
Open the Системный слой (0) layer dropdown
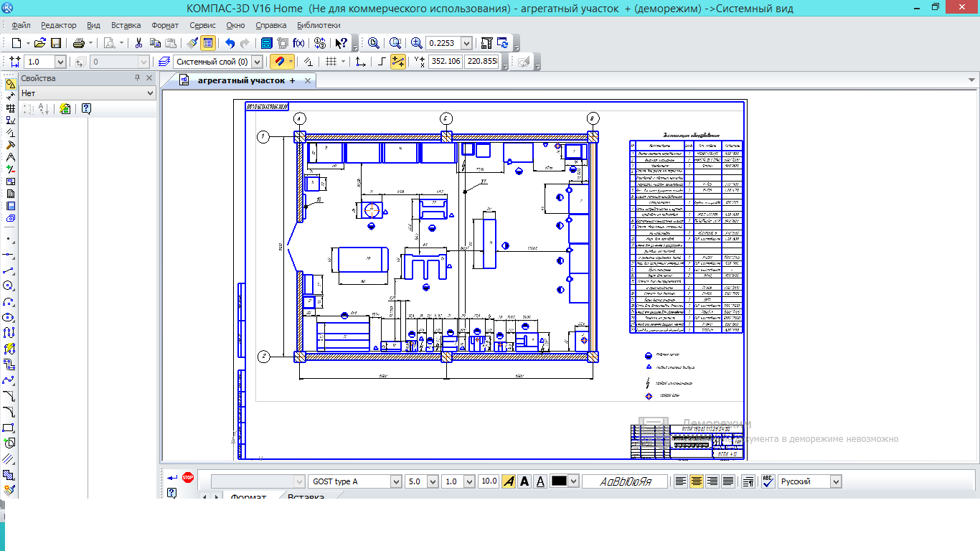click(257, 62)
